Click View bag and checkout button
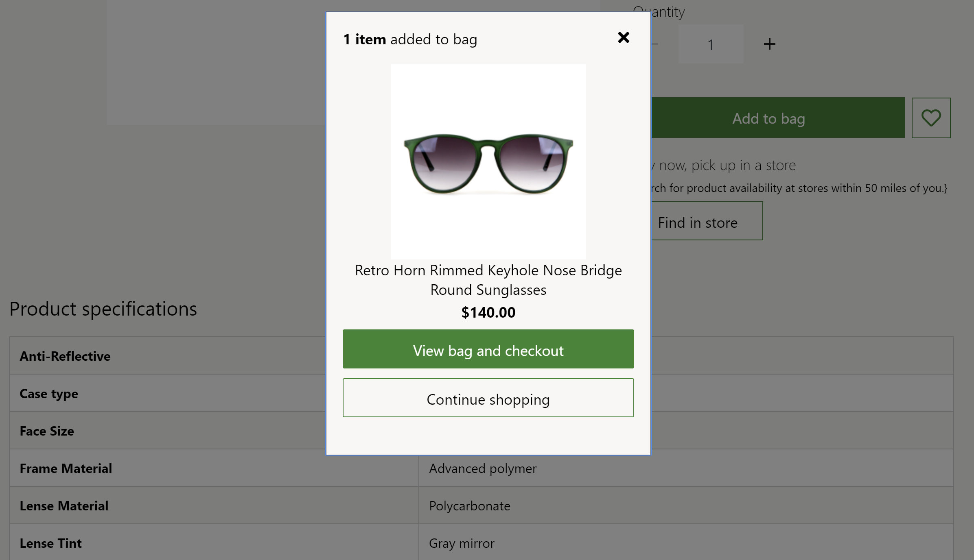Screen dimensions: 974x560 (488, 349)
